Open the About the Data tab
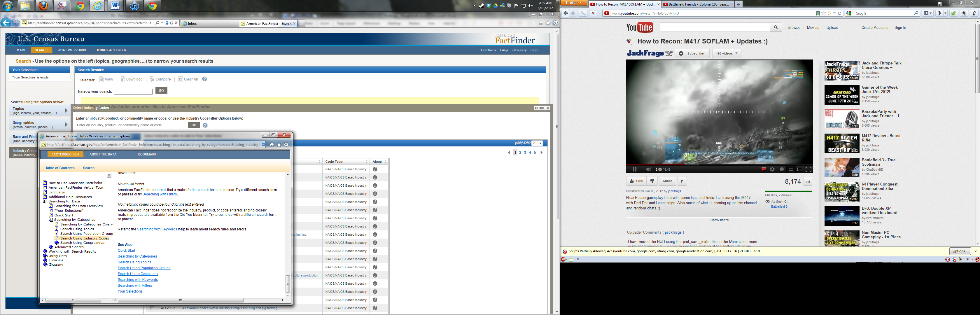The width and height of the screenshot is (980, 315). pos(103,155)
